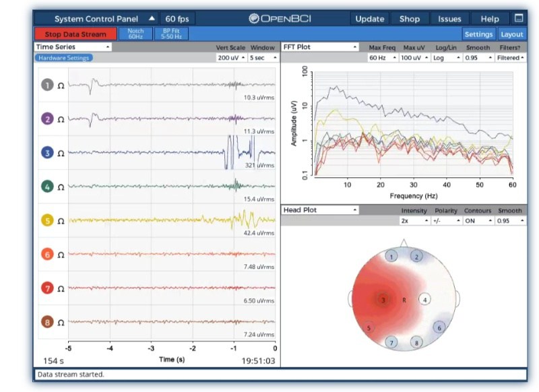Viewport: 539px width, 392px height.
Task: Open the Vert Scale 200 uV dropdown
Action: pos(230,58)
